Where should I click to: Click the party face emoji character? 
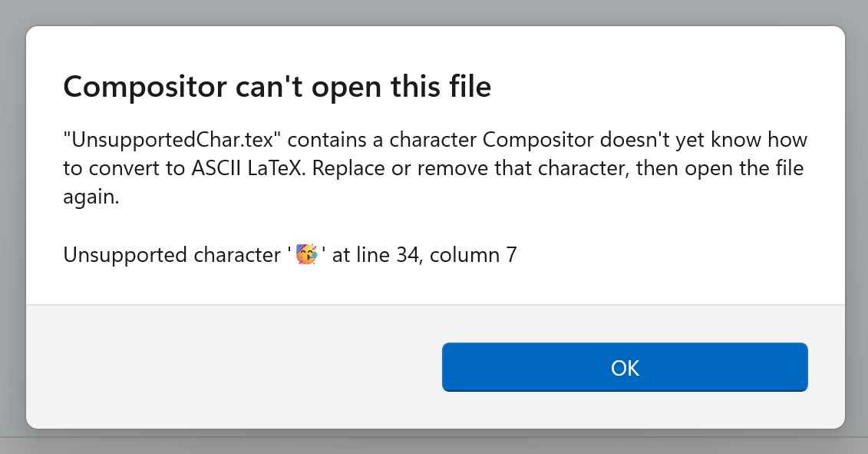(x=305, y=254)
